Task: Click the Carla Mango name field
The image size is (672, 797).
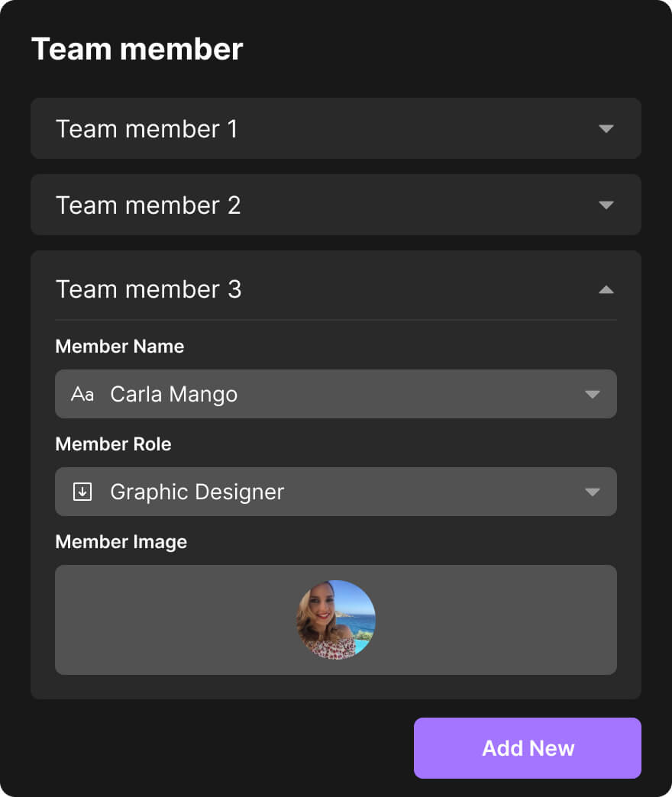Action: (x=336, y=394)
